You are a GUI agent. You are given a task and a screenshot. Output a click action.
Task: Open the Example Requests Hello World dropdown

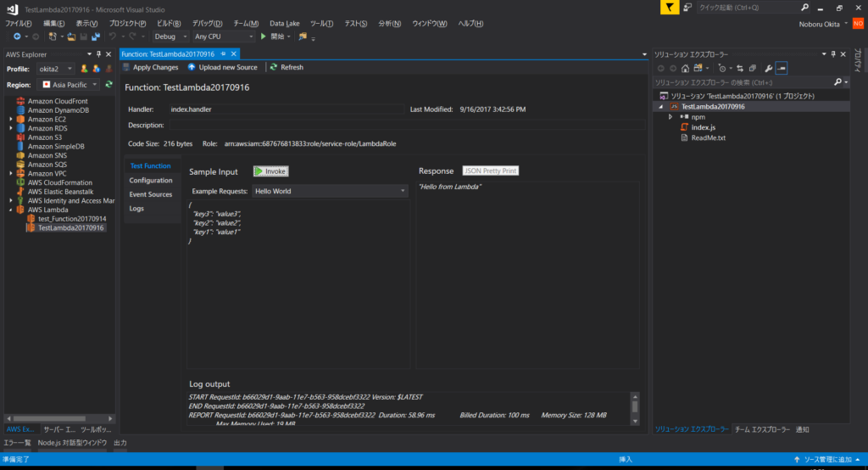[x=330, y=191]
